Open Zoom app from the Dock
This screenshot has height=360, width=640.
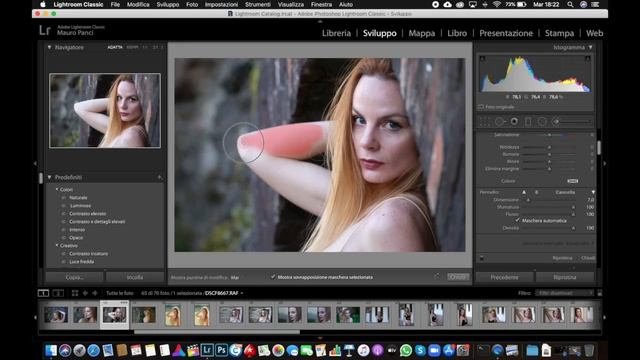click(x=434, y=350)
